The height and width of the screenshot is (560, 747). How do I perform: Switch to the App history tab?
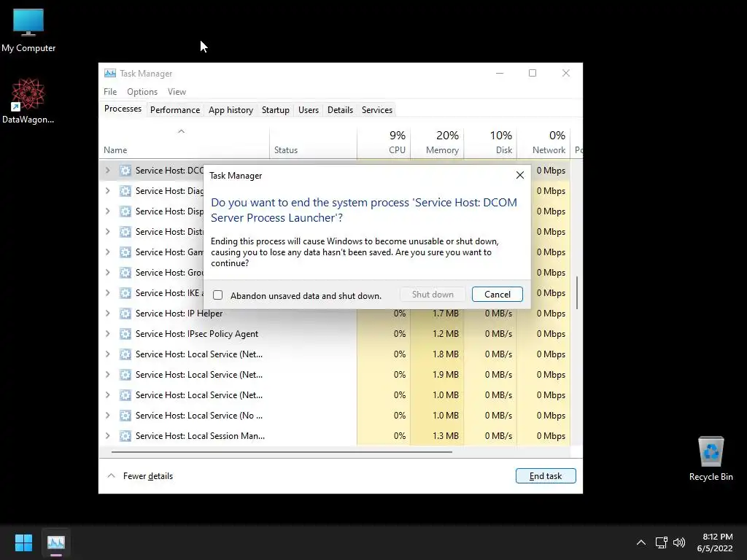(231, 110)
